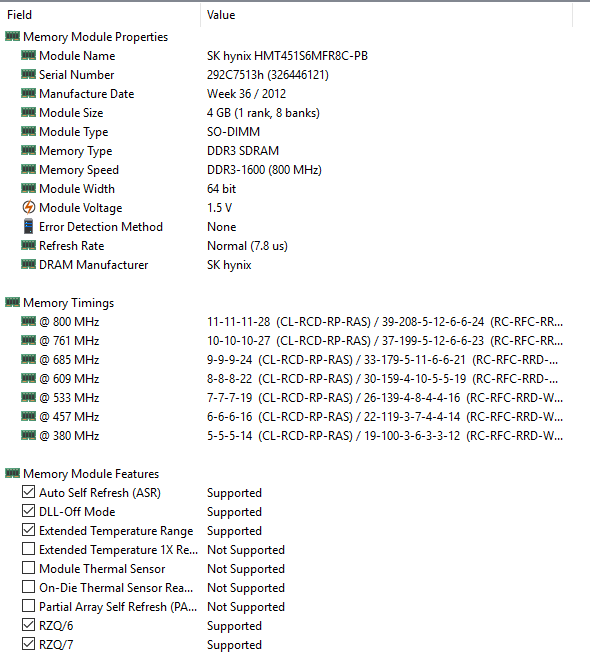Click the DRAM Manufacturer row icon

(x=28, y=264)
